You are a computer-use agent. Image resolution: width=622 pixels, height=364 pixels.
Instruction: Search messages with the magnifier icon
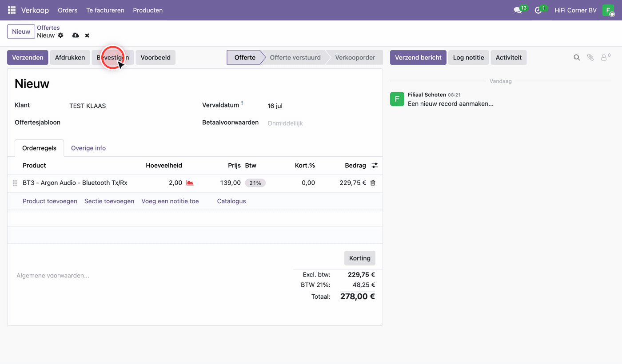577,58
